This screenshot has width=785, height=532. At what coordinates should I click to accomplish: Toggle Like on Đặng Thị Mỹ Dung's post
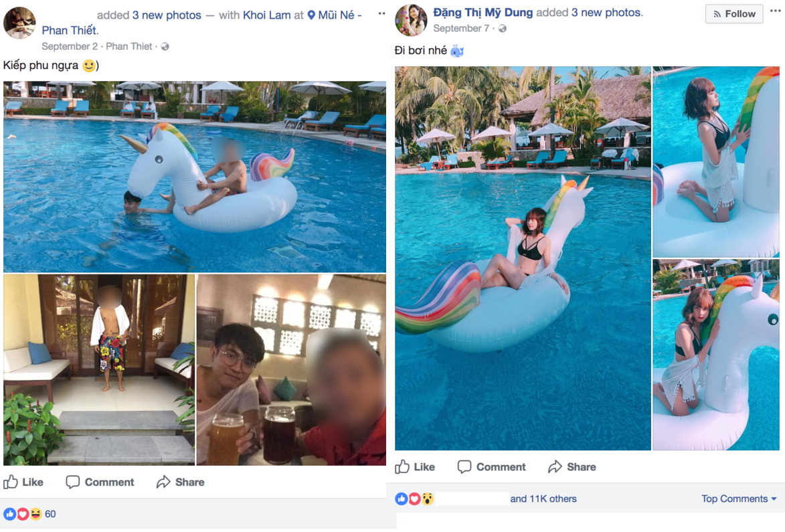pos(415,466)
